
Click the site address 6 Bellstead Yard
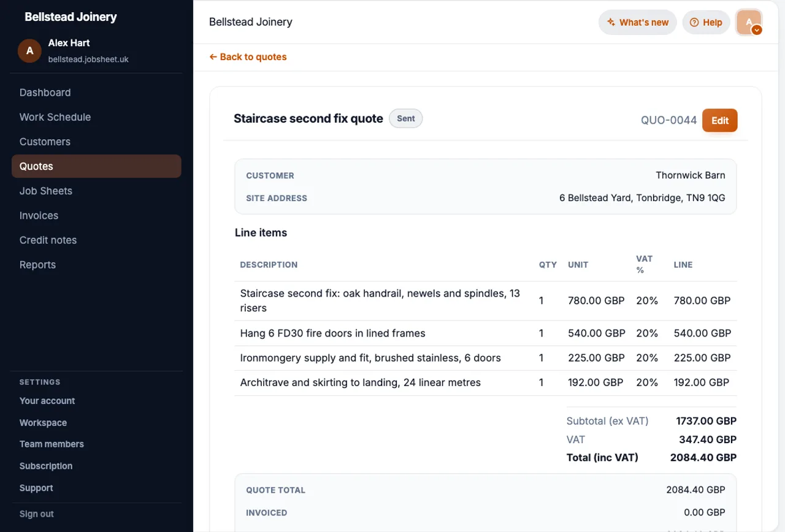click(x=642, y=198)
